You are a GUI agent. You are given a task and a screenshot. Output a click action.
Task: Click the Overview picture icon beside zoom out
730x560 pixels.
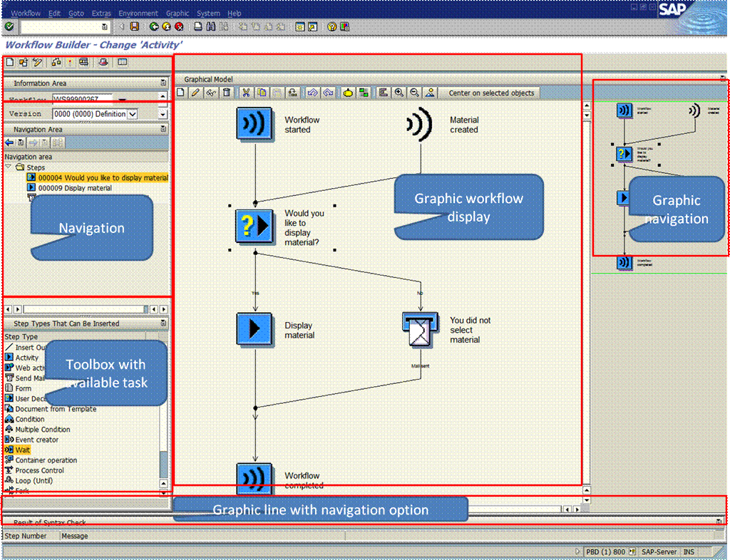430,93
